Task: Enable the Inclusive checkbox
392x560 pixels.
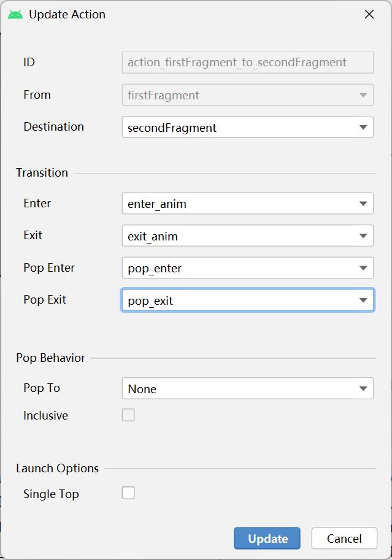Action: click(128, 415)
